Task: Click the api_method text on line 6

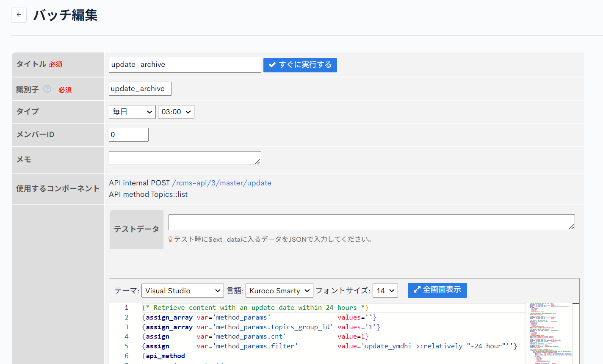Action: [166, 356]
